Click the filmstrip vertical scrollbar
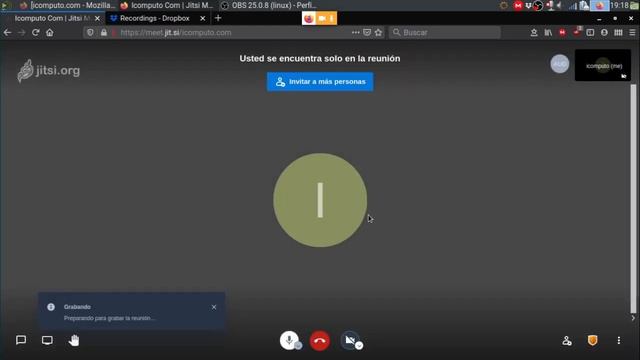The image size is (640, 360). coord(633,199)
